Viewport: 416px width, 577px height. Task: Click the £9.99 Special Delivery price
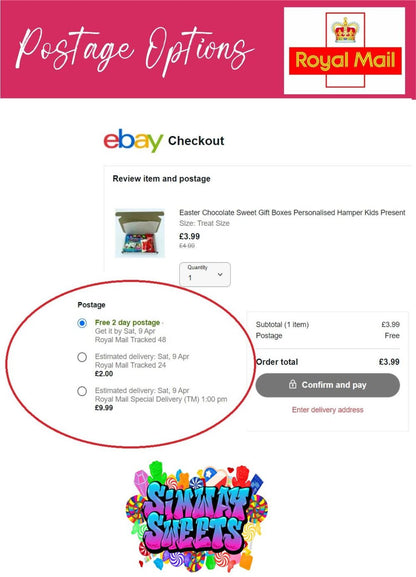click(x=104, y=407)
